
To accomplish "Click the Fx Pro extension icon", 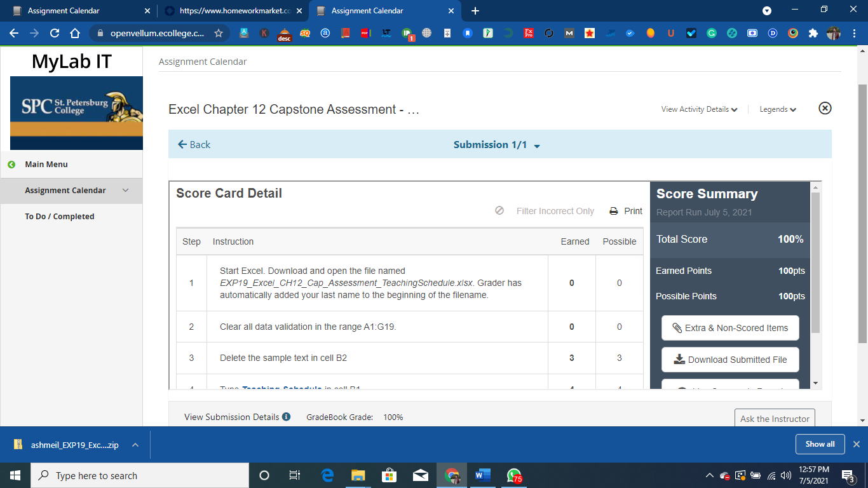I will point(529,33).
